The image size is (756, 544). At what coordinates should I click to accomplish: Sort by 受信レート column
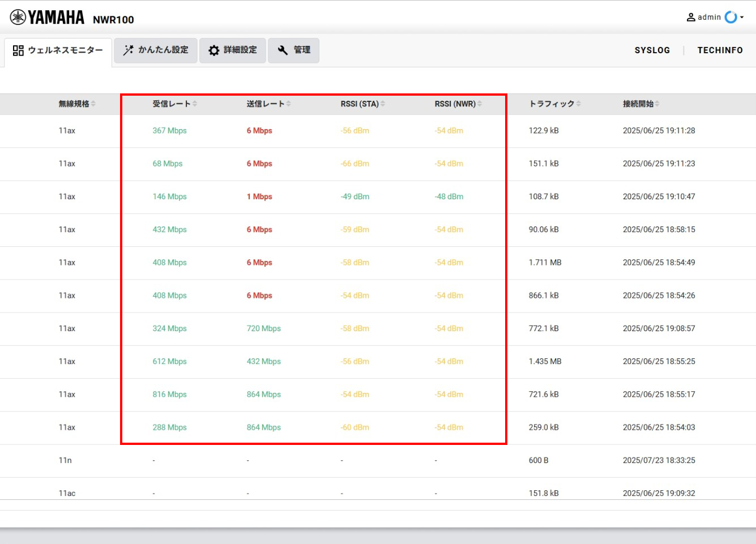[195, 104]
